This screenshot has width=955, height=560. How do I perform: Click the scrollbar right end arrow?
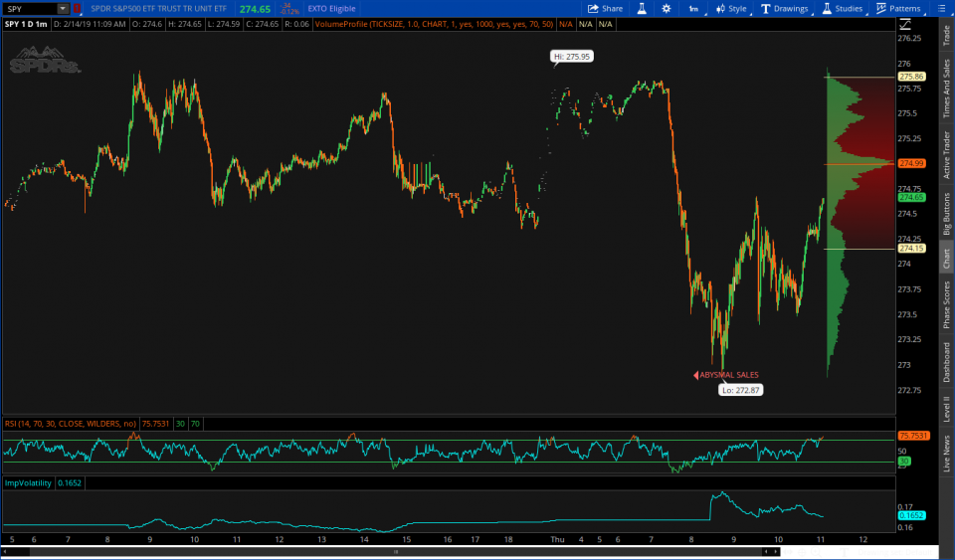(775, 551)
